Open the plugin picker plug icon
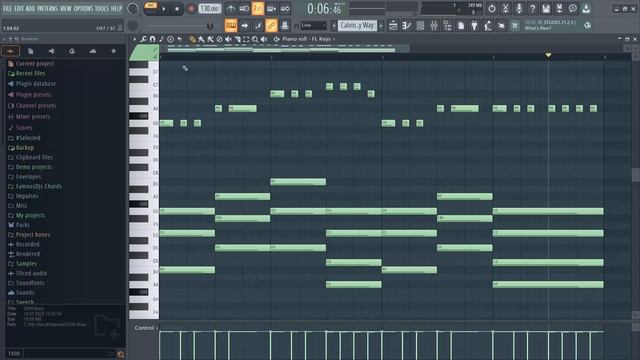 (x=474, y=26)
